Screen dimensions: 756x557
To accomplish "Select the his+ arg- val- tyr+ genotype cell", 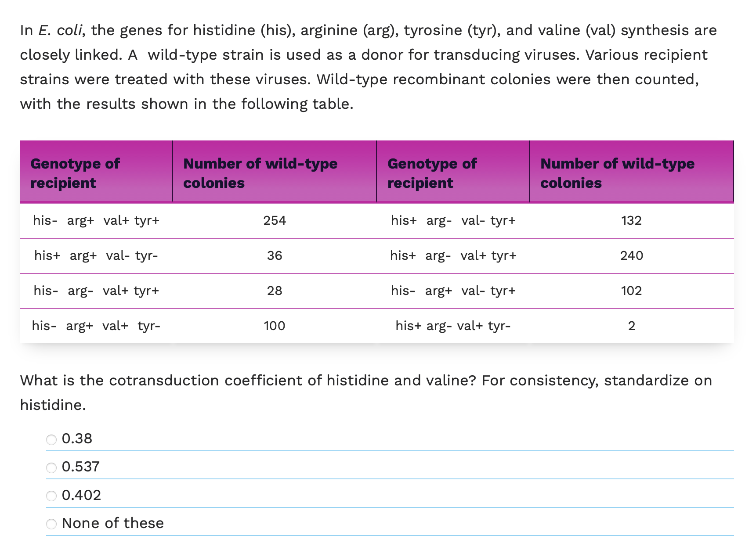I will [x=453, y=221].
